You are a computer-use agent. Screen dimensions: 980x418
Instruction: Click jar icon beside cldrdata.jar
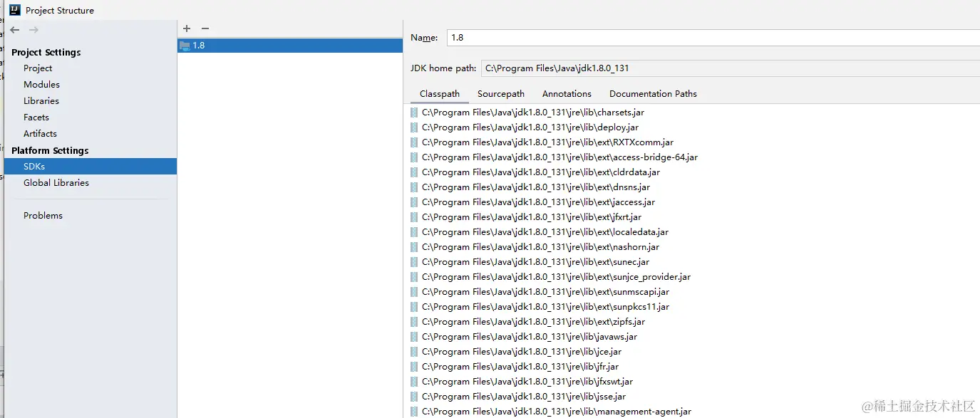pos(414,172)
